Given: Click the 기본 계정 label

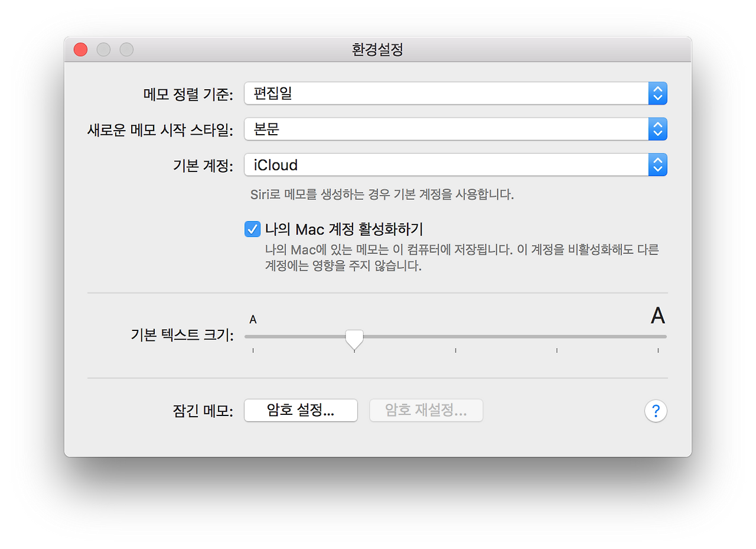Looking at the screenshot, I should pyautogui.click(x=203, y=165).
